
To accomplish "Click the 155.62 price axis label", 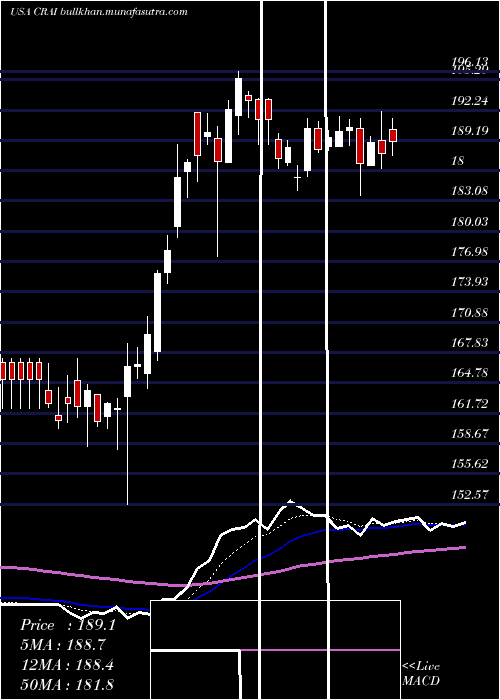I will (x=470, y=464).
